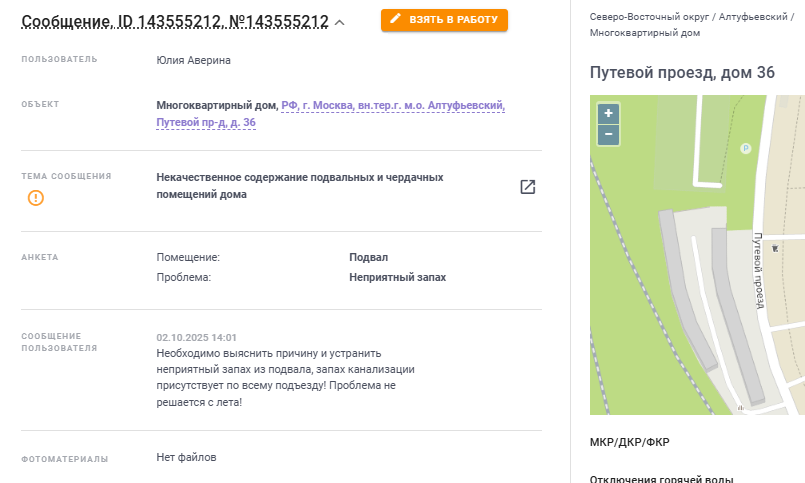Open message theme in external window icon

(527, 187)
